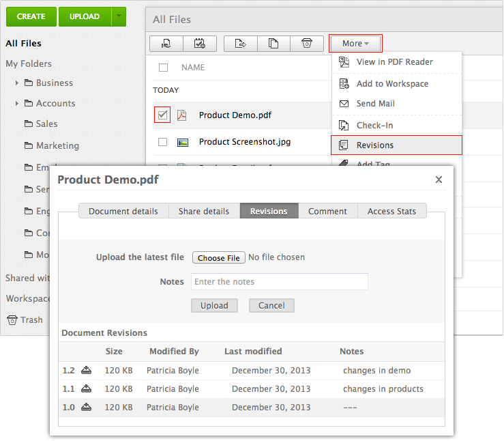
Task: Uncheck the Product Demo.pdf checkbox
Action: 162,115
